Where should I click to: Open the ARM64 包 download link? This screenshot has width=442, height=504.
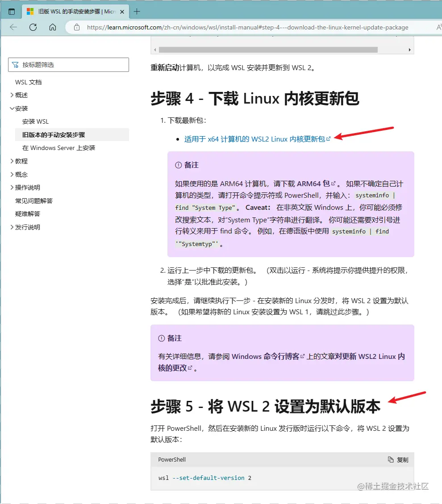click(x=316, y=183)
